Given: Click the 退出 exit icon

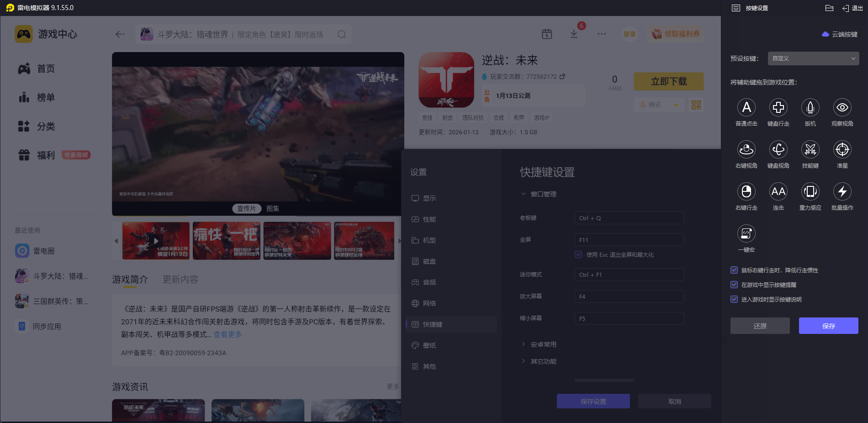Looking at the screenshot, I should tap(852, 8).
